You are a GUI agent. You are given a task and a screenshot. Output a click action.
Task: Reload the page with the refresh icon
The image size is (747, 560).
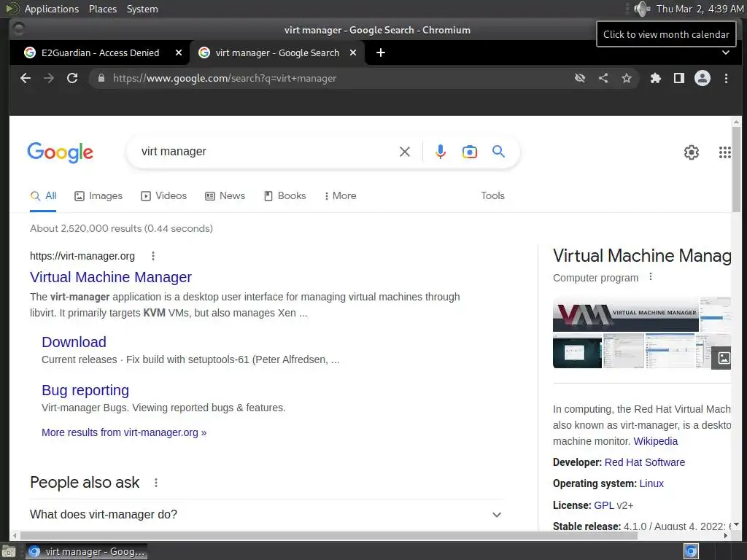tap(72, 78)
